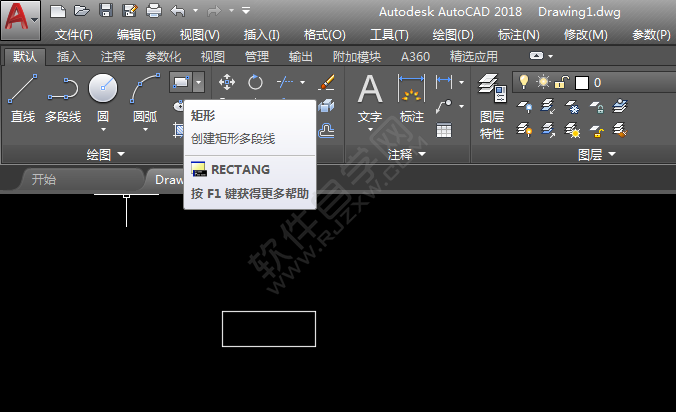676x412 pixels.
Task: Click the leader arrow icon
Action: (444, 106)
